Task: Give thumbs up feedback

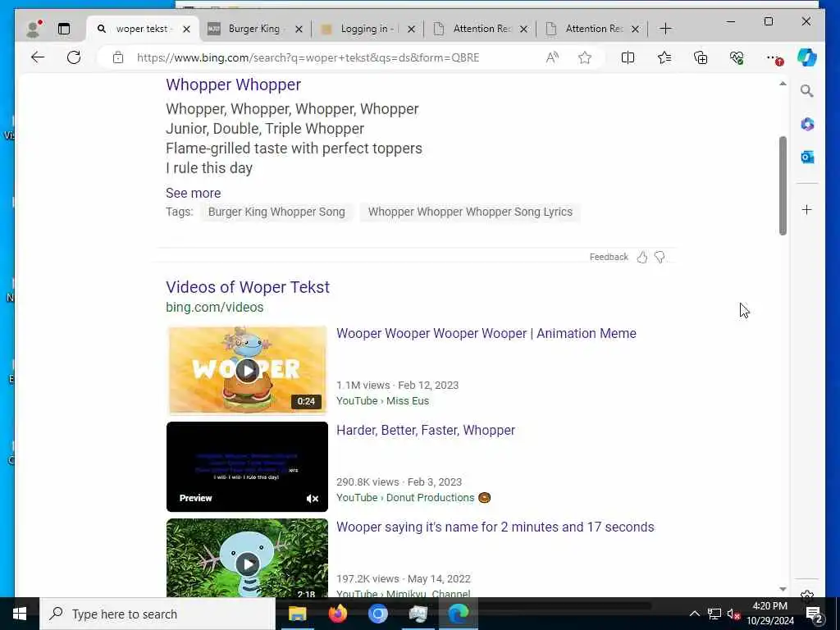Action: click(x=641, y=257)
